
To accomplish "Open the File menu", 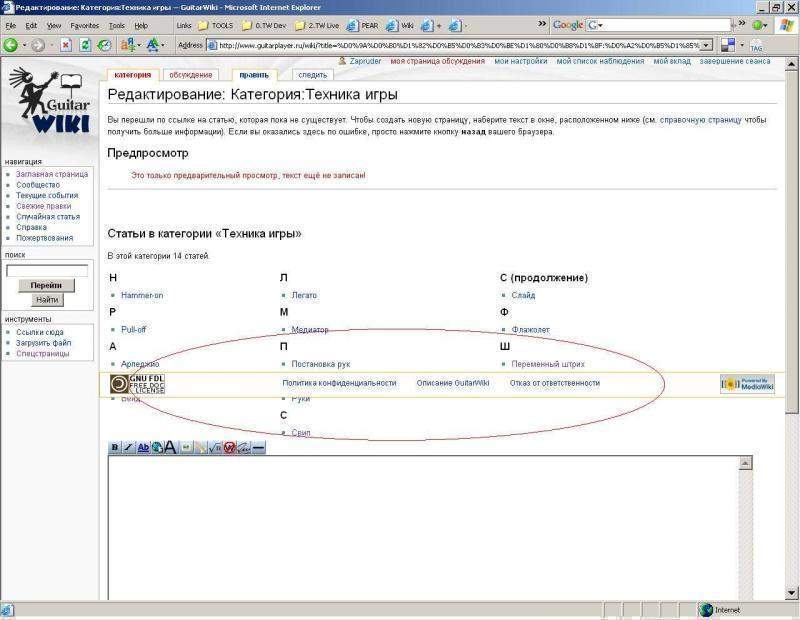I will tap(10, 26).
